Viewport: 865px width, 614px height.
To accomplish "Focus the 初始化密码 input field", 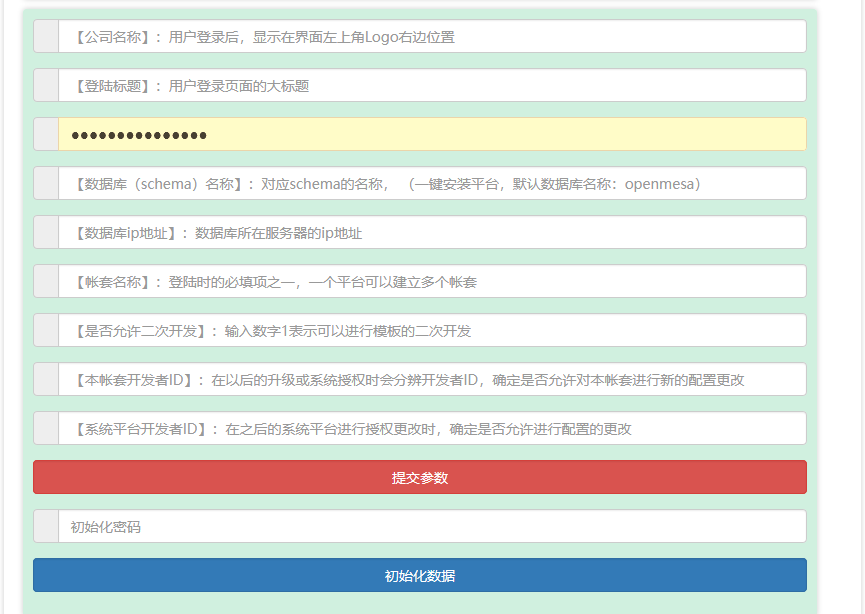I will click(431, 527).
